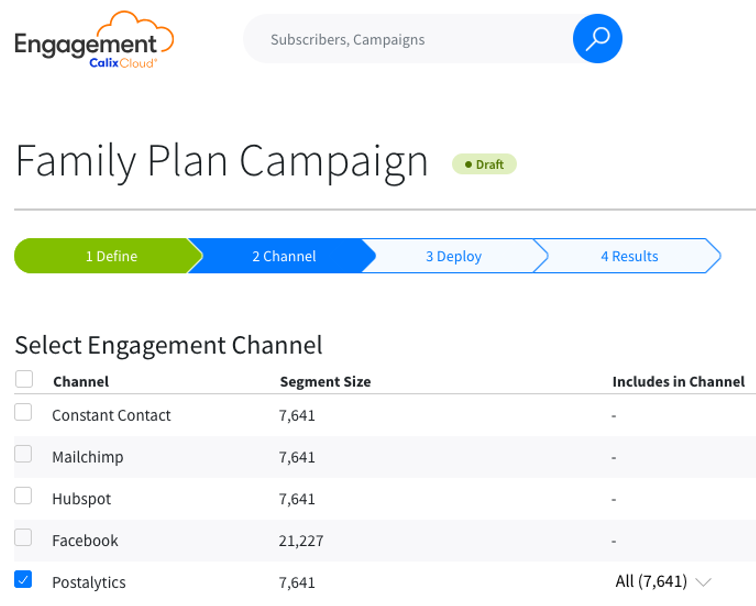Click Constant Contact's 7,641 segment size
Viewport: 756px width, 606px height.
[x=297, y=416]
